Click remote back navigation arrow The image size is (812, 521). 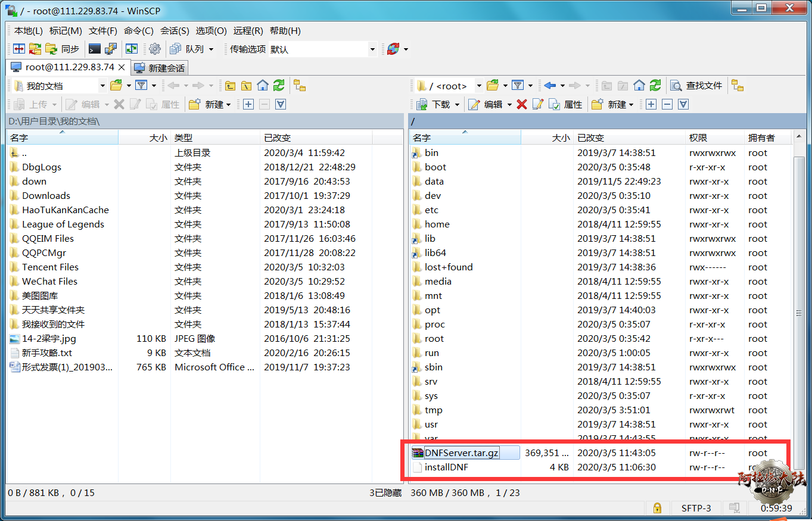point(549,86)
